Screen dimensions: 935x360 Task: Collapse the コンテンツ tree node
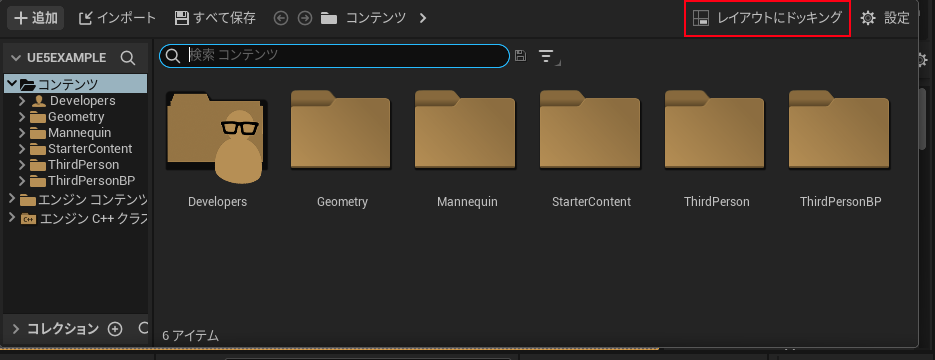point(12,84)
